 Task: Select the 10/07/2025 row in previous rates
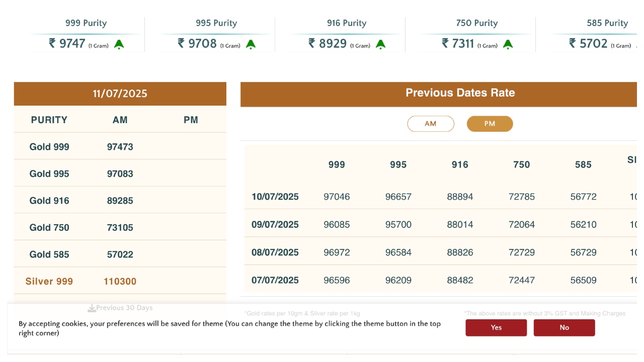point(275,197)
